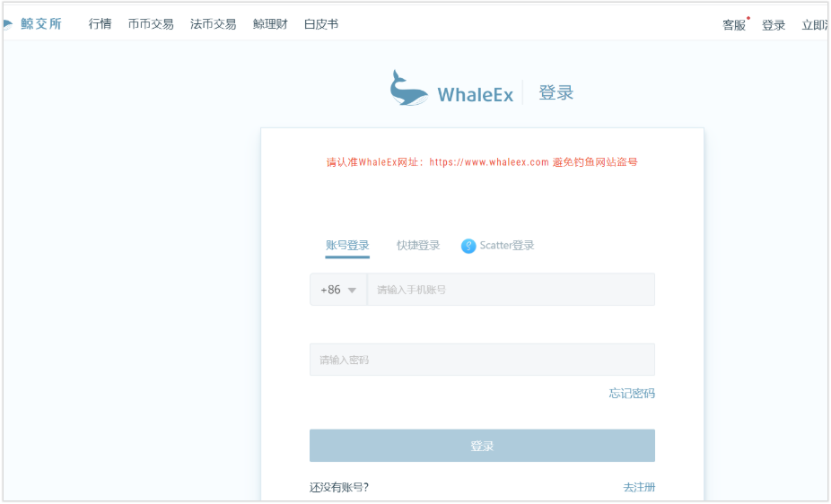
Task: Open the 法币交易 menu item
Action: click(213, 24)
